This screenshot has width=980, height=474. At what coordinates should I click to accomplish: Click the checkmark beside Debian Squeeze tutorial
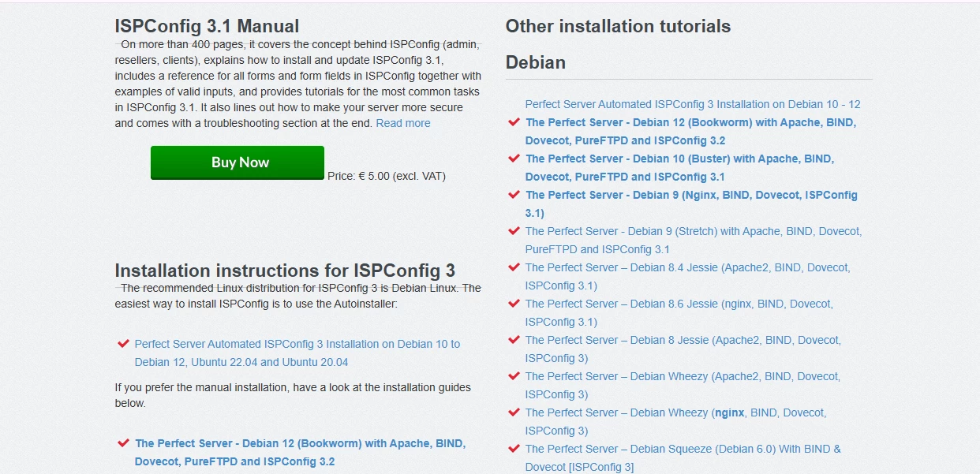click(514, 449)
